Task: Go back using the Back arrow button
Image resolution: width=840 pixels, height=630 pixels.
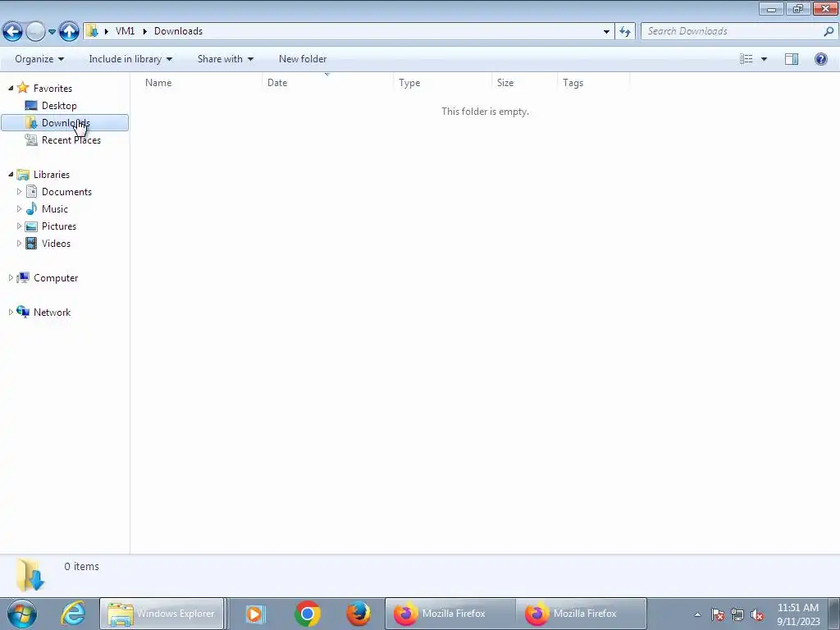Action: (13, 32)
